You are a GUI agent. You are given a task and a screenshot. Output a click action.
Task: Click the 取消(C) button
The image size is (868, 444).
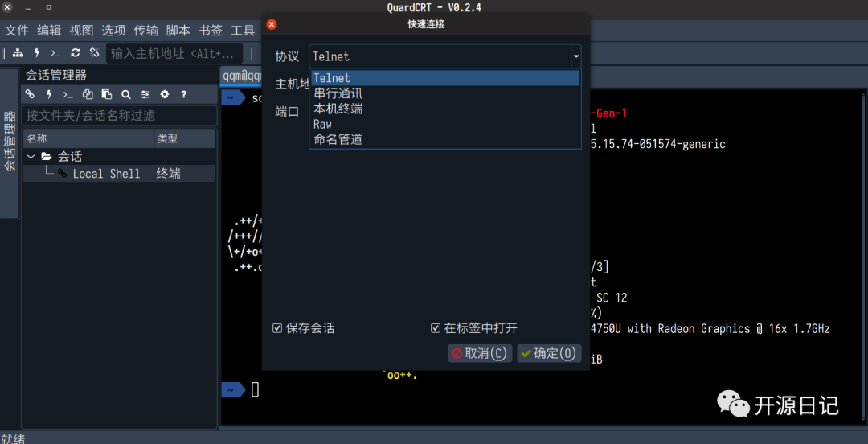point(479,353)
